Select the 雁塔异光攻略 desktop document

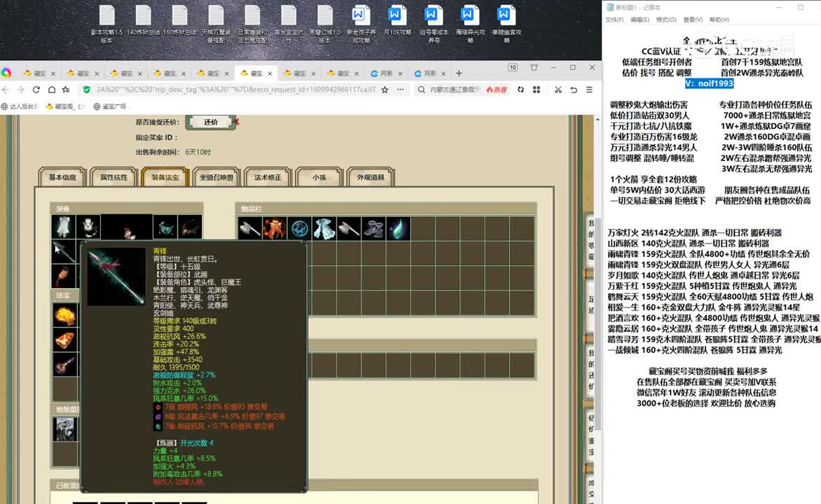(x=469, y=24)
